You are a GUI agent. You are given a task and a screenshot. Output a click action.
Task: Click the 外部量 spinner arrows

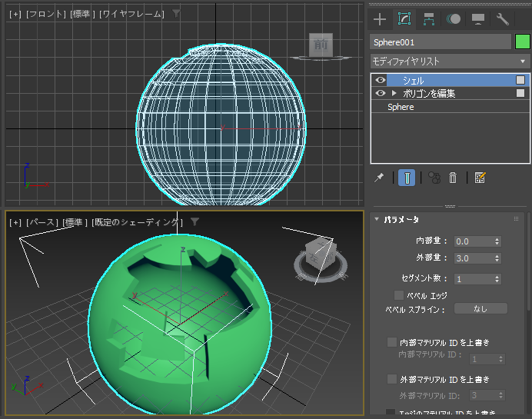(497, 258)
